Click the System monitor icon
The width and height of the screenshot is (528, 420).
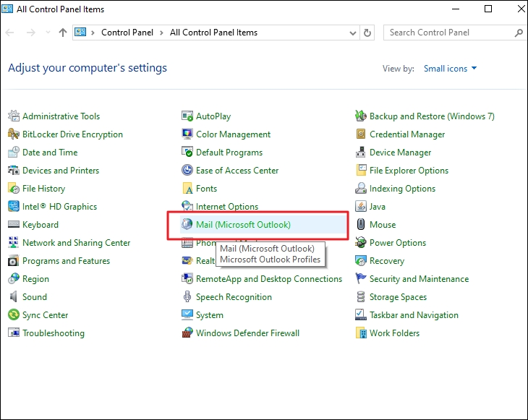click(x=187, y=315)
